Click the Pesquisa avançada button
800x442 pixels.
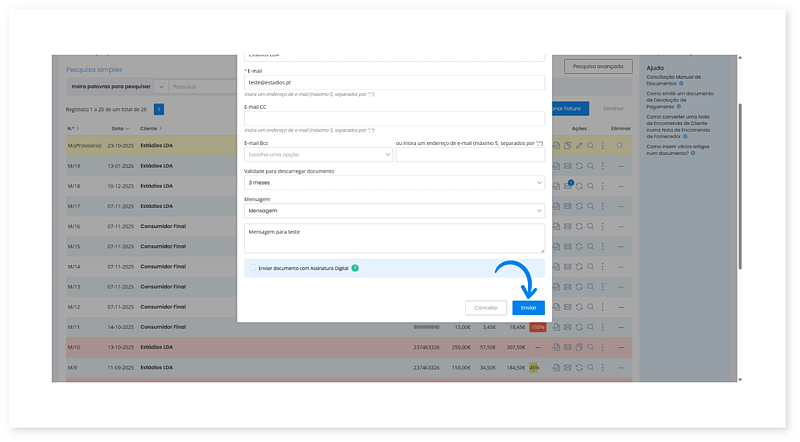coord(599,66)
